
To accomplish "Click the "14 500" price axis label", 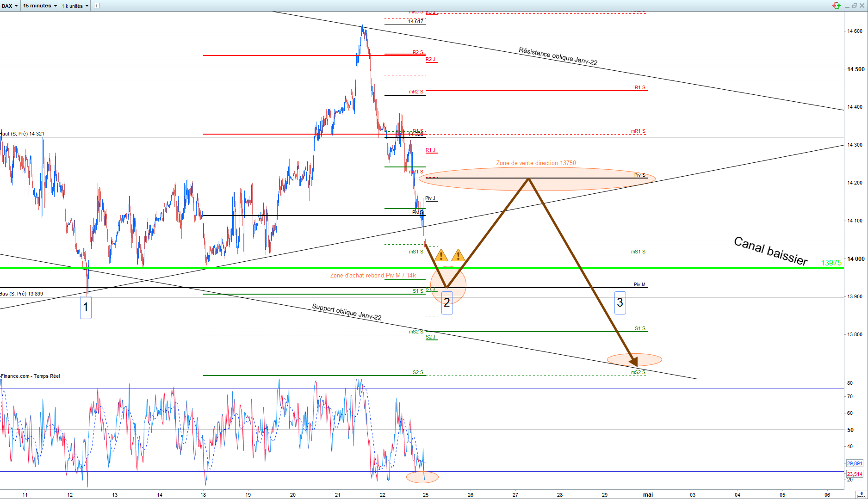I will (x=856, y=69).
